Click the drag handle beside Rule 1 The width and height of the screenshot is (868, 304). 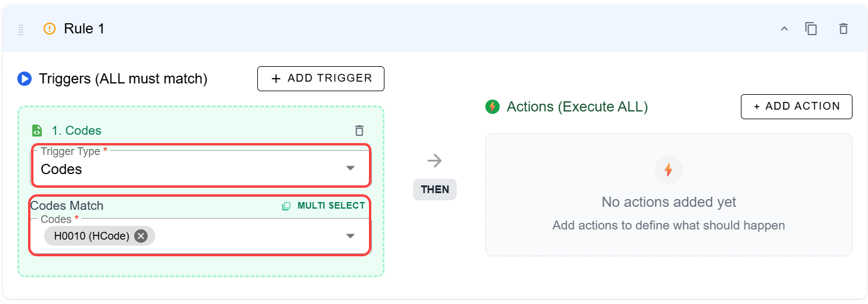pyautogui.click(x=21, y=29)
